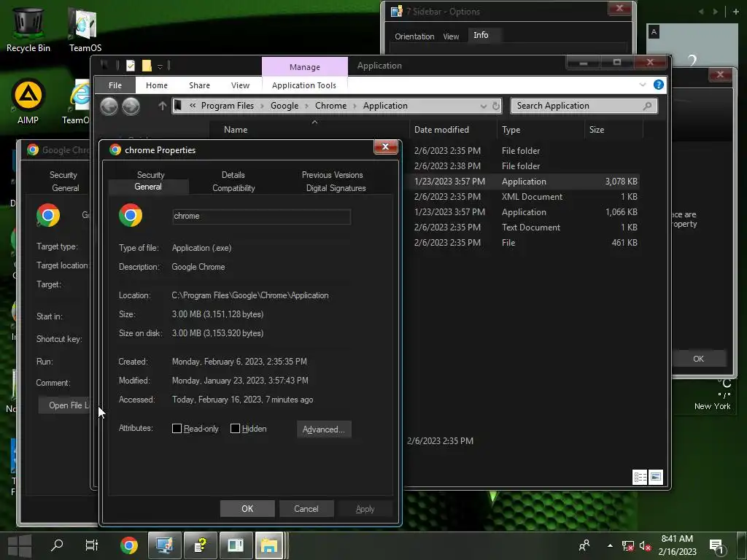747x560 pixels.
Task: Open the Customize Quick Access Toolbar dropdown
Action: pos(160,66)
